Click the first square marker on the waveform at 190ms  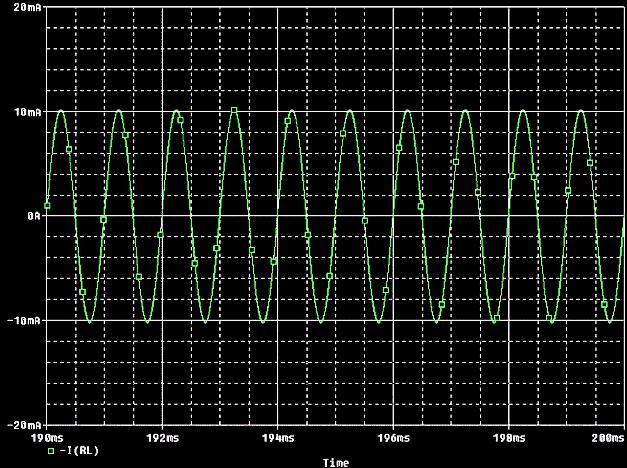pos(47,205)
